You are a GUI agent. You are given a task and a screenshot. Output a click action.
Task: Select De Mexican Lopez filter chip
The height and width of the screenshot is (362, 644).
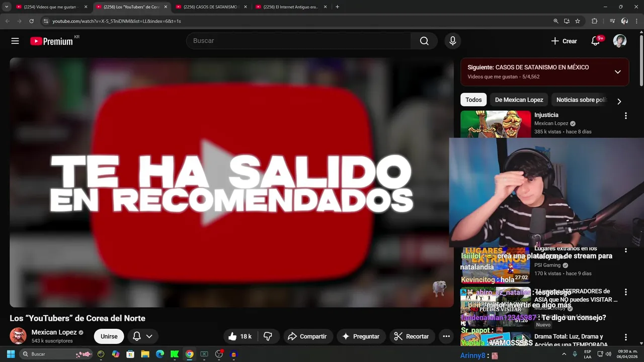pos(519,100)
